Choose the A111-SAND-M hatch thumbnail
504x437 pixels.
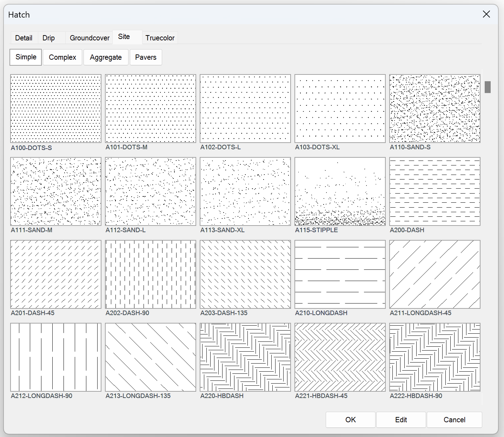coord(56,191)
